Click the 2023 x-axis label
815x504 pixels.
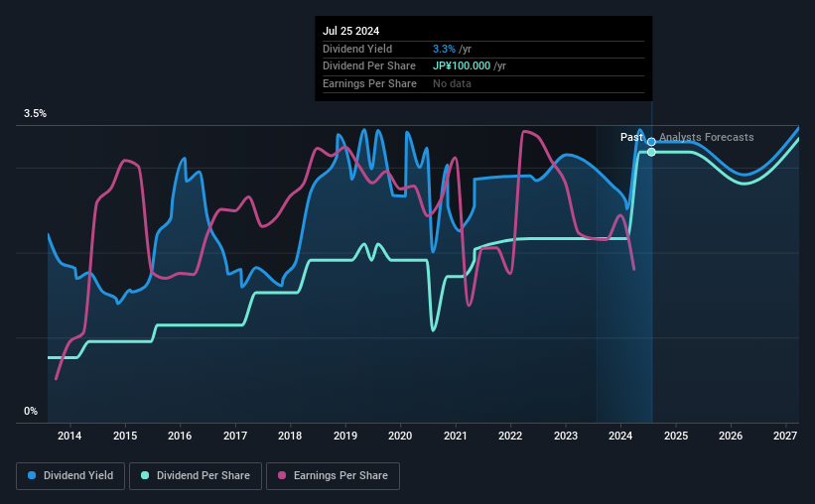tap(566, 436)
